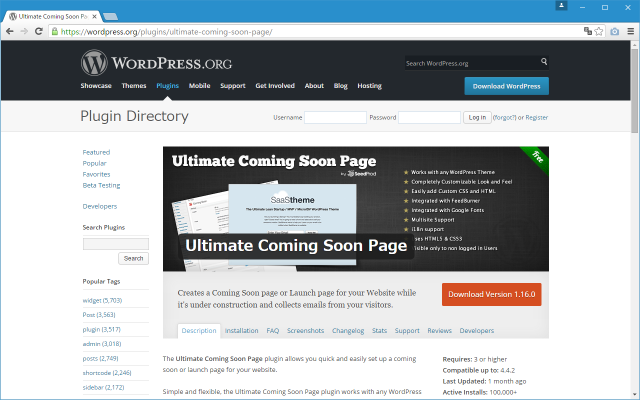Switch to Reviews tab

click(x=440, y=331)
